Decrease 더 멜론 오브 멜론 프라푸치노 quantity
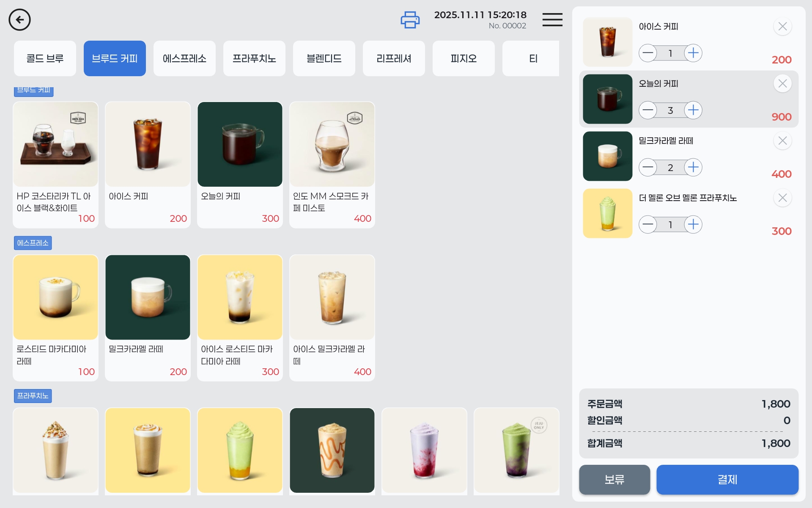 pos(647,225)
